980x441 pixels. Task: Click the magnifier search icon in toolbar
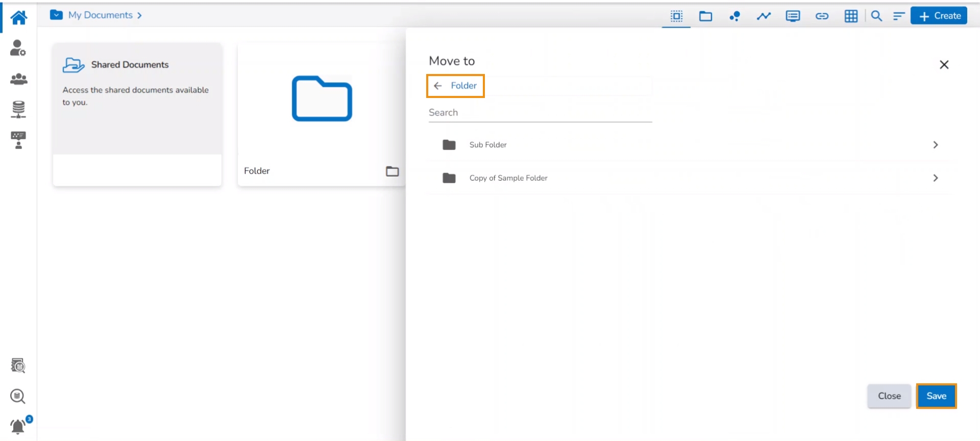point(876,16)
